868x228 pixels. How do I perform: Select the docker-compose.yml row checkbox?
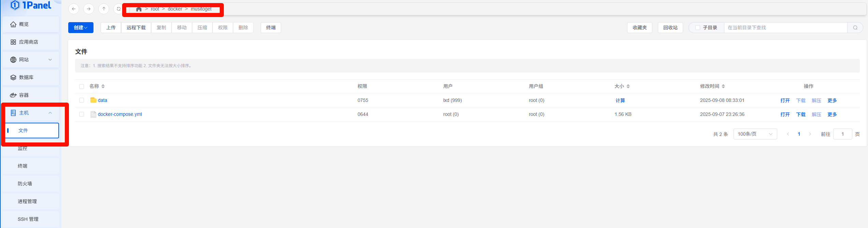82,114
